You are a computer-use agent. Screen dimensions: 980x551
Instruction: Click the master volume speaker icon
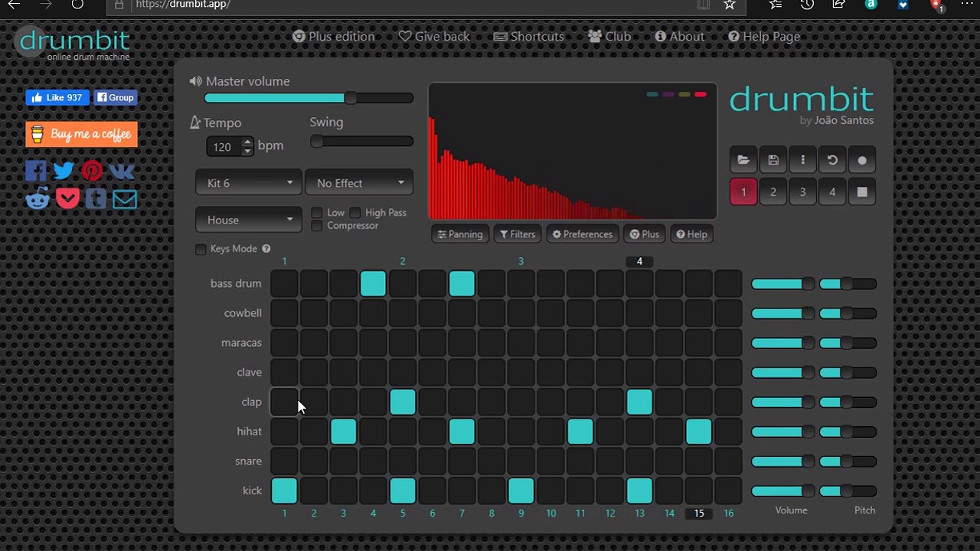pos(196,81)
